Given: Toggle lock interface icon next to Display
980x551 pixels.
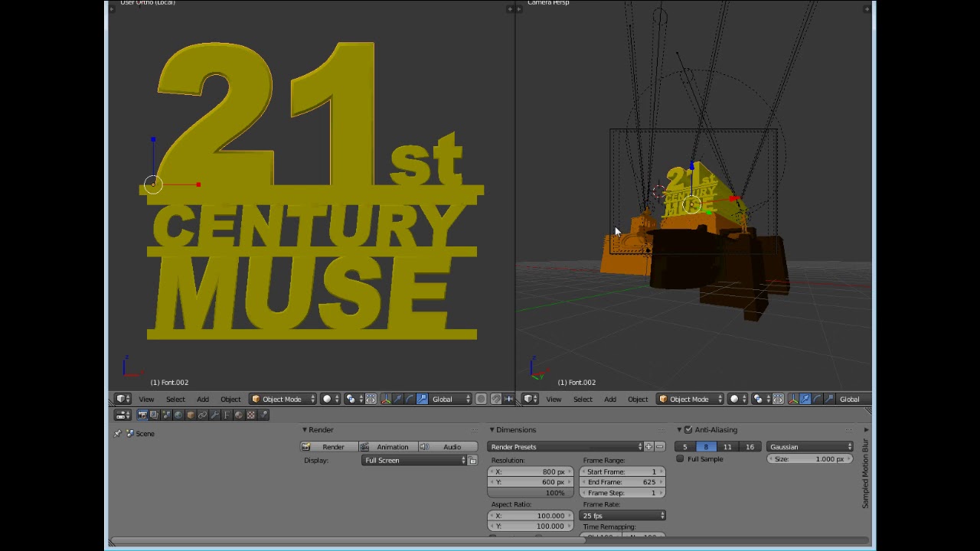Looking at the screenshot, I should [x=472, y=461].
